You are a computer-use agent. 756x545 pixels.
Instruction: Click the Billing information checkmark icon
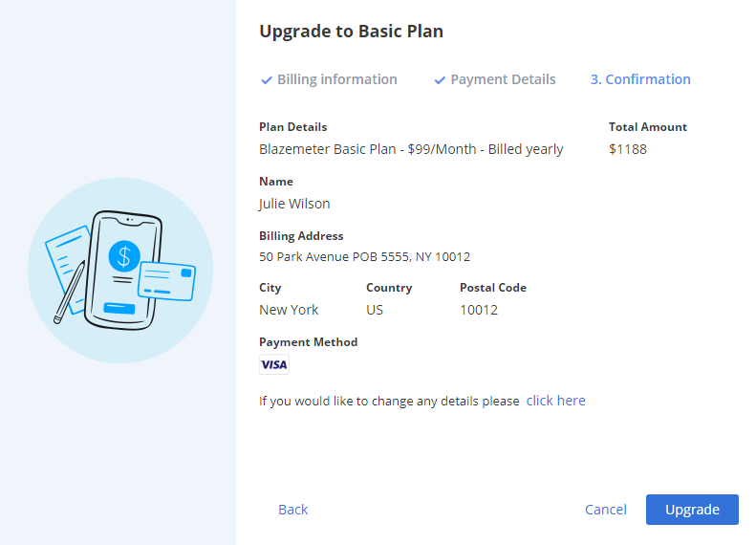pos(266,80)
